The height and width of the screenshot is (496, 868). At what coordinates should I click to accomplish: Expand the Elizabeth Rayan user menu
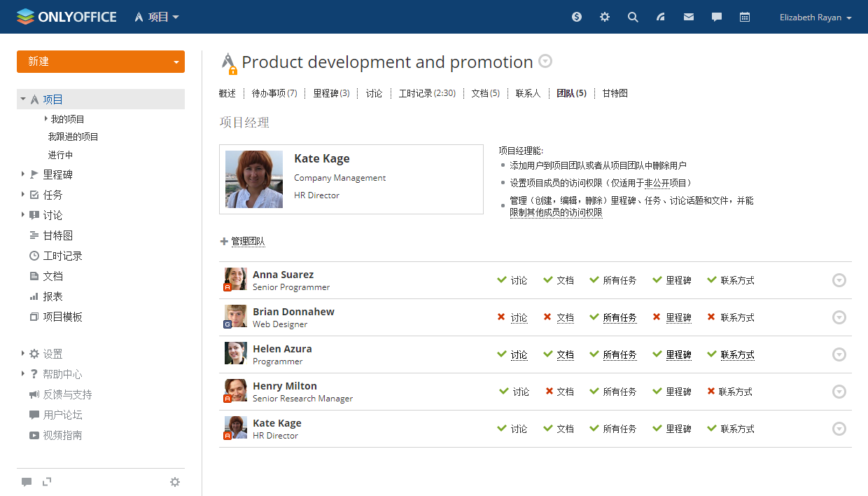pyautogui.click(x=815, y=18)
